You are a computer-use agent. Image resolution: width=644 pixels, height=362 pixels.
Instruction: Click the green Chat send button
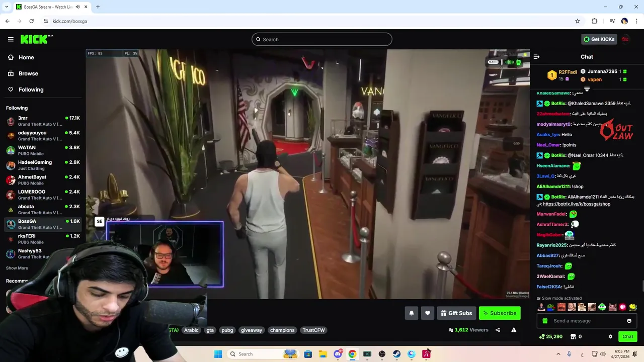tap(628, 336)
